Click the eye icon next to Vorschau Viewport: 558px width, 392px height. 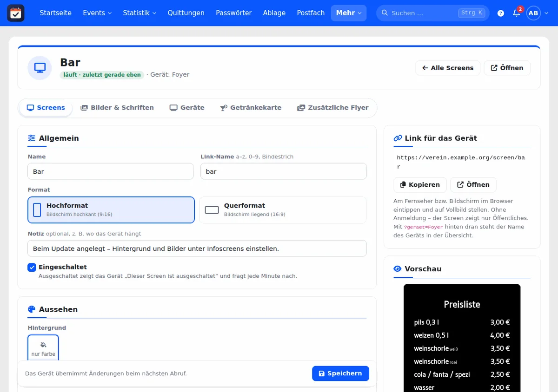pyautogui.click(x=398, y=269)
